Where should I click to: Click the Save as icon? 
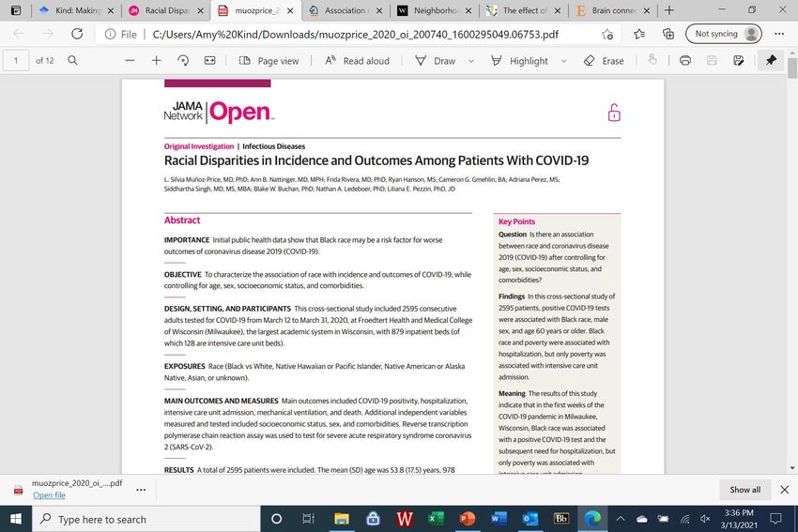coord(739,61)
